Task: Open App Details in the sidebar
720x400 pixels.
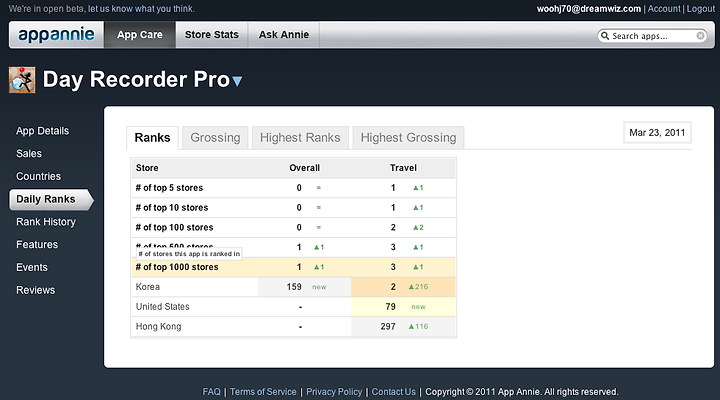Action: (43, 131)
